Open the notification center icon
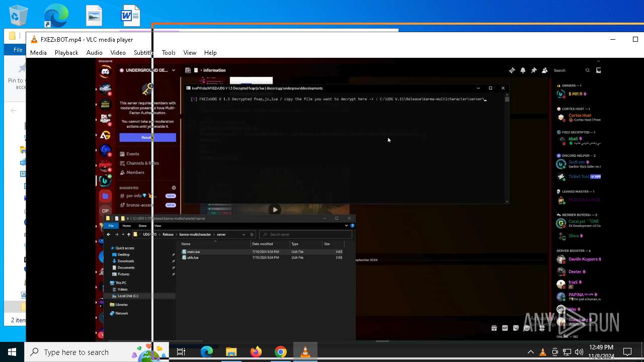 [627, 352]
